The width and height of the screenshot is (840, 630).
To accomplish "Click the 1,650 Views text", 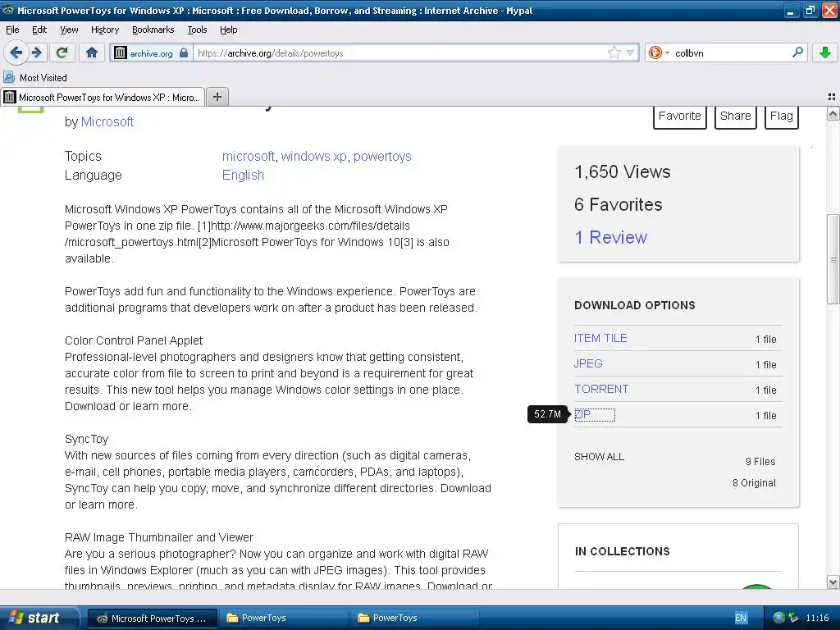I will (x=623, y=172).
